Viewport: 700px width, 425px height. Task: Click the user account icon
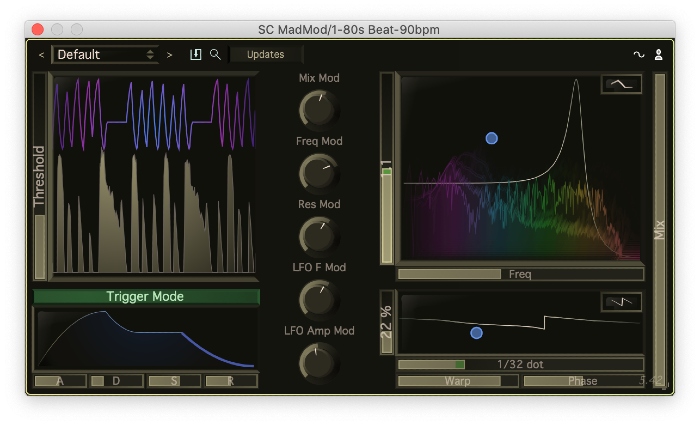(x=659, y=55)
